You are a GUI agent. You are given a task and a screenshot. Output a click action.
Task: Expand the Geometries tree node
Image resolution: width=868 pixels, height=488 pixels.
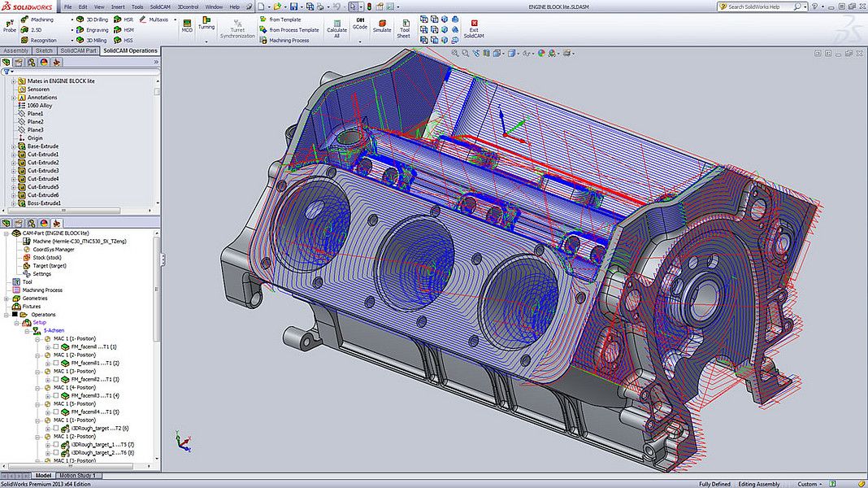tap(7, 298)
